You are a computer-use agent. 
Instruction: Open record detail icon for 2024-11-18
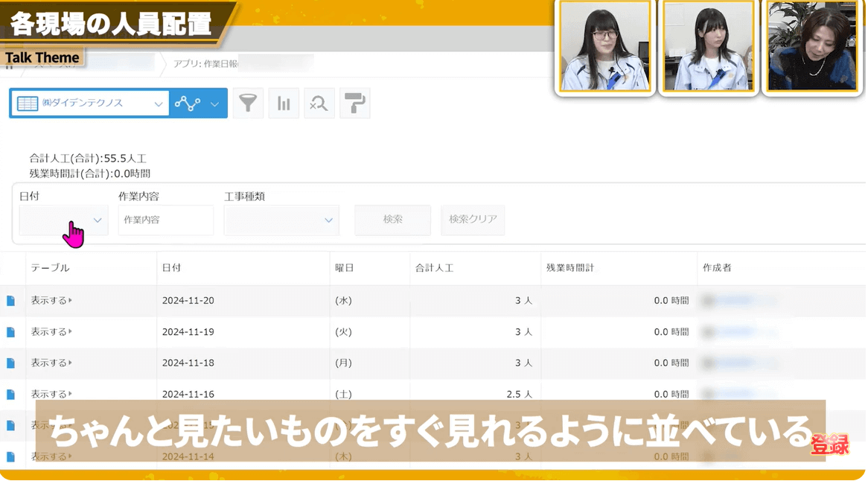(10, 363)
